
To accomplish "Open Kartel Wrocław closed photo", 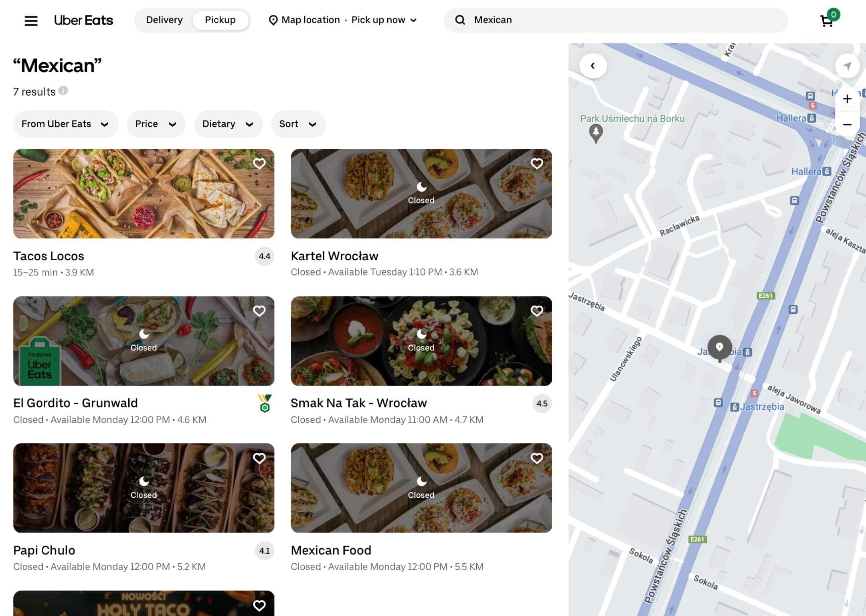I will tap(421, 194).
